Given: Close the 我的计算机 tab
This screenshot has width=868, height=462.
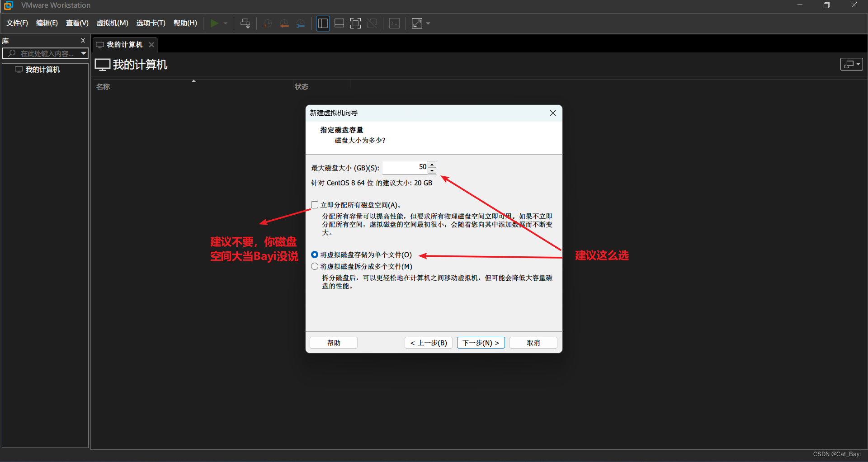Looking at the screenshot, I should 151,45.
